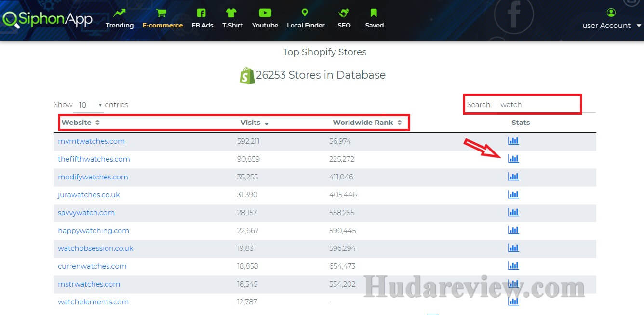Select the 31,390 visits value

point(247,195)
